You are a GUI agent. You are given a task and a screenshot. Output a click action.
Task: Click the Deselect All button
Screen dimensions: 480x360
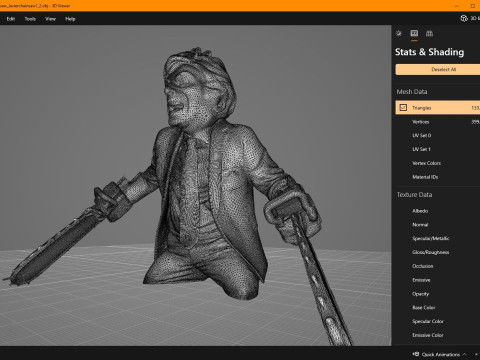[x=438, y=69]
